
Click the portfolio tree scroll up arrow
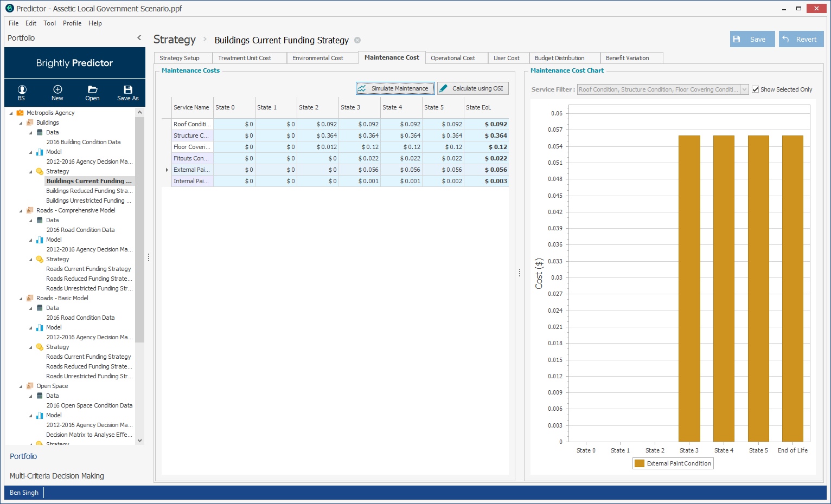pos(140,112)
